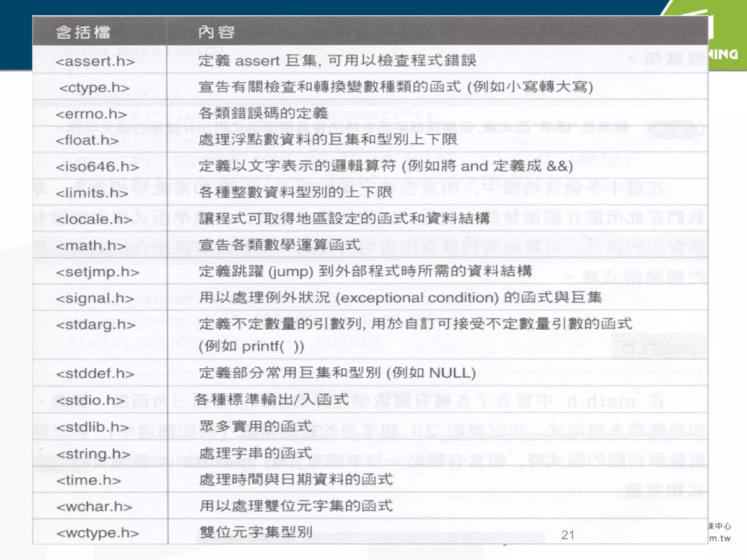747x560 pixels.
Task: Click the <setjmp.h> row label
Action: [x=97, y=272]
